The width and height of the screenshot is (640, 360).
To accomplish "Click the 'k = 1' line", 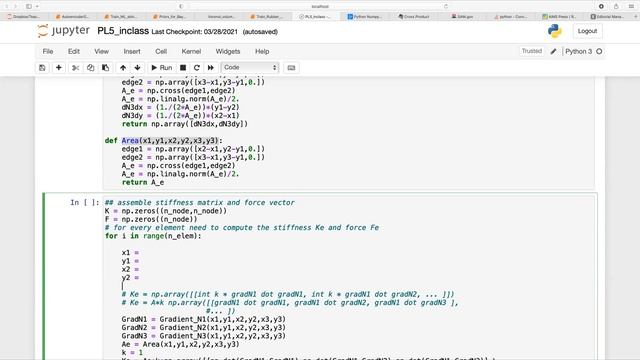I will [132, 352].
